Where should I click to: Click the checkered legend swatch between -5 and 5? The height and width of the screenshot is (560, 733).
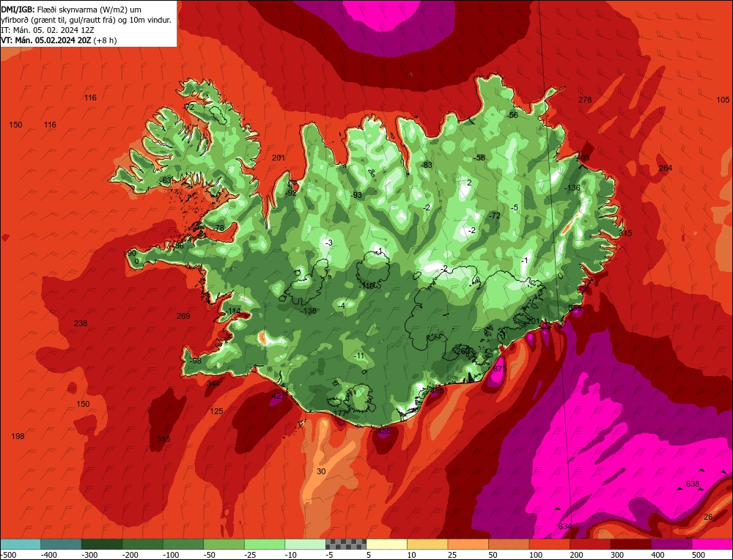click(x=346, y=544)
